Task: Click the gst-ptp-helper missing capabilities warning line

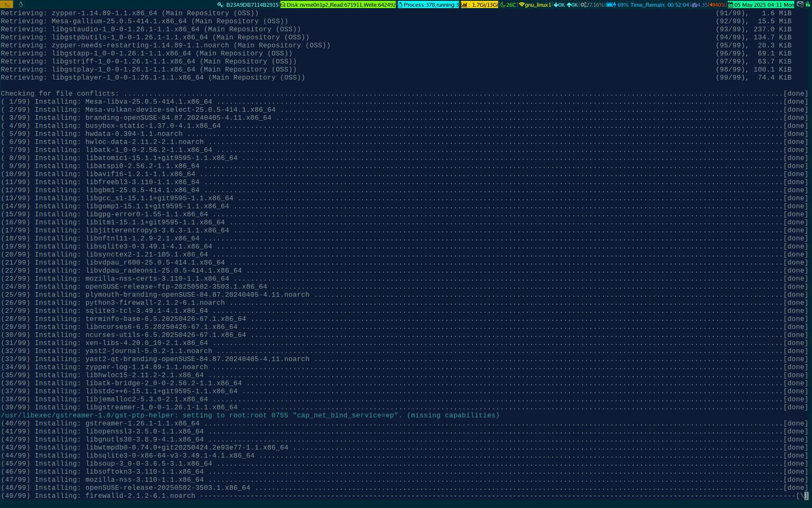Action: tap(250, 415)
